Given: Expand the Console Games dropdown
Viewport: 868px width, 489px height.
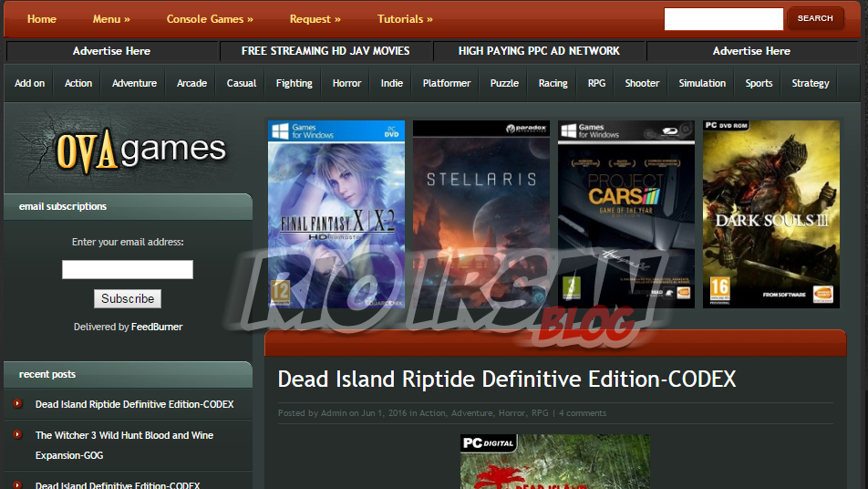Looking at the screenshot, I should [210, 19].
